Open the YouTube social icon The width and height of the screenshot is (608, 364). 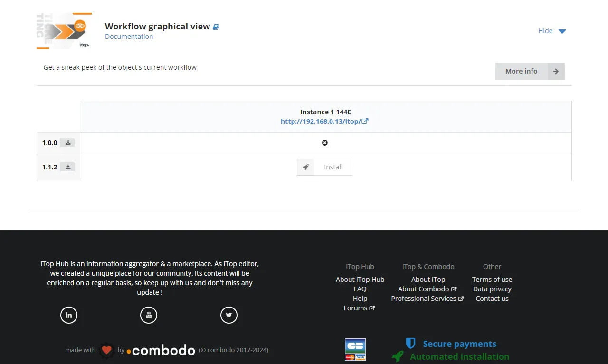[149, 315]
